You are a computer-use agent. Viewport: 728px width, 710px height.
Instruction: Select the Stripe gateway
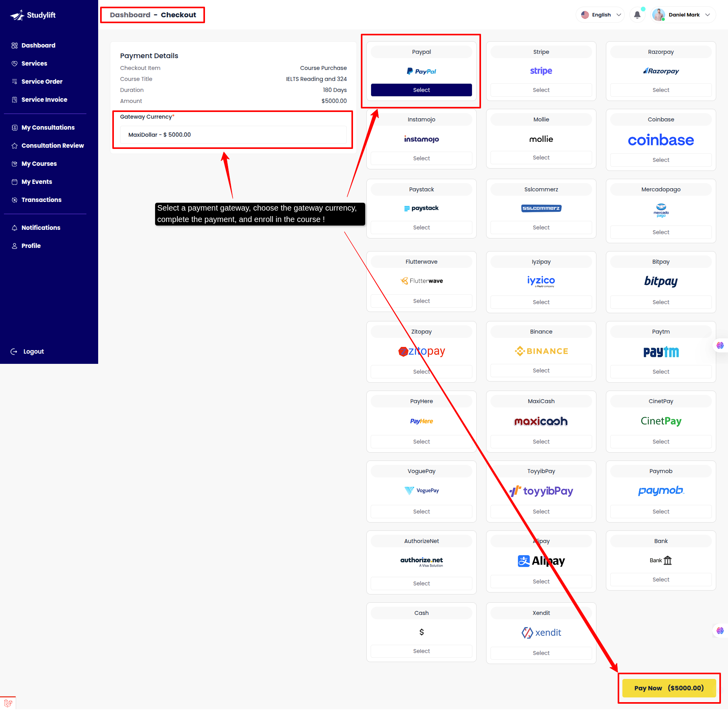click(x=541, y=90)
